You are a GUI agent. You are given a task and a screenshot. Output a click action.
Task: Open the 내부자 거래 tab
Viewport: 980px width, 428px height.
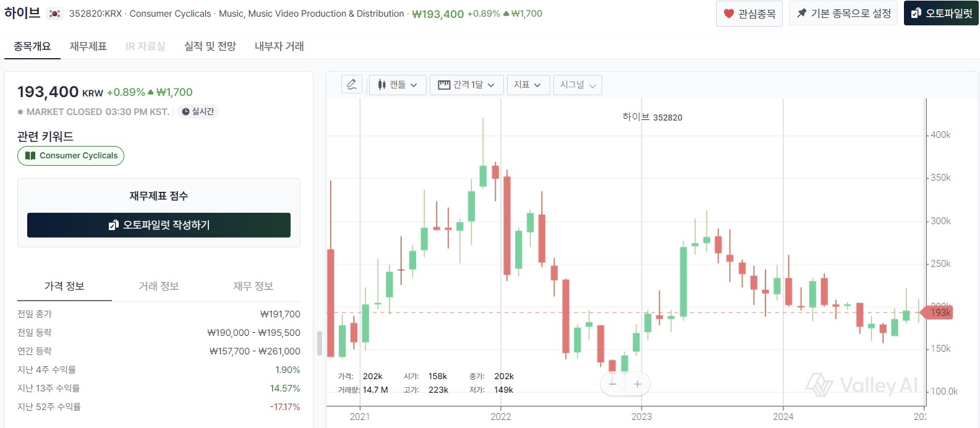click(x=279, y=46)
